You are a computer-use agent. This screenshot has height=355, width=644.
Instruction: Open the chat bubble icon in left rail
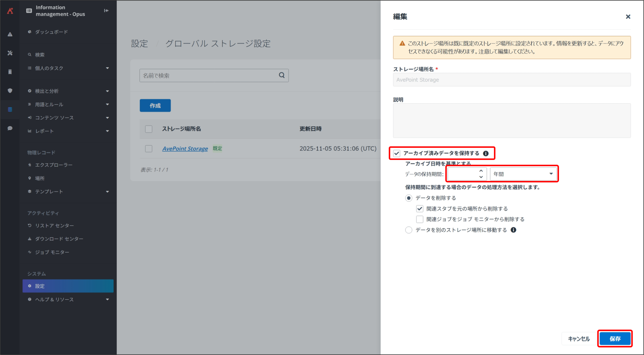[x=10, y=128]
